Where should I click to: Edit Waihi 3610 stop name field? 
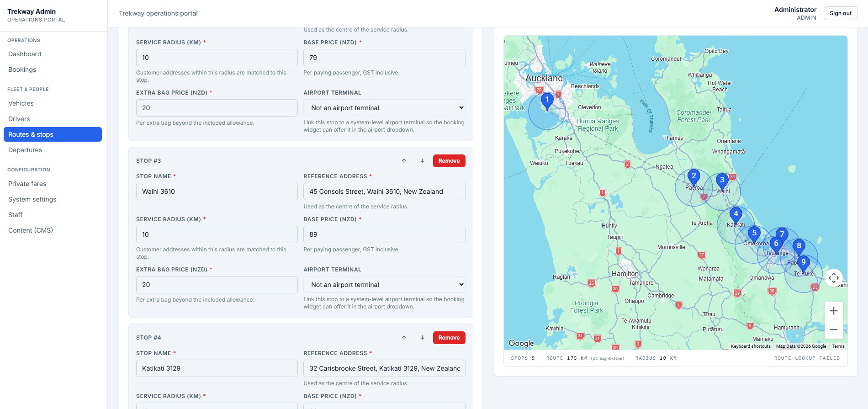[217, 191]
